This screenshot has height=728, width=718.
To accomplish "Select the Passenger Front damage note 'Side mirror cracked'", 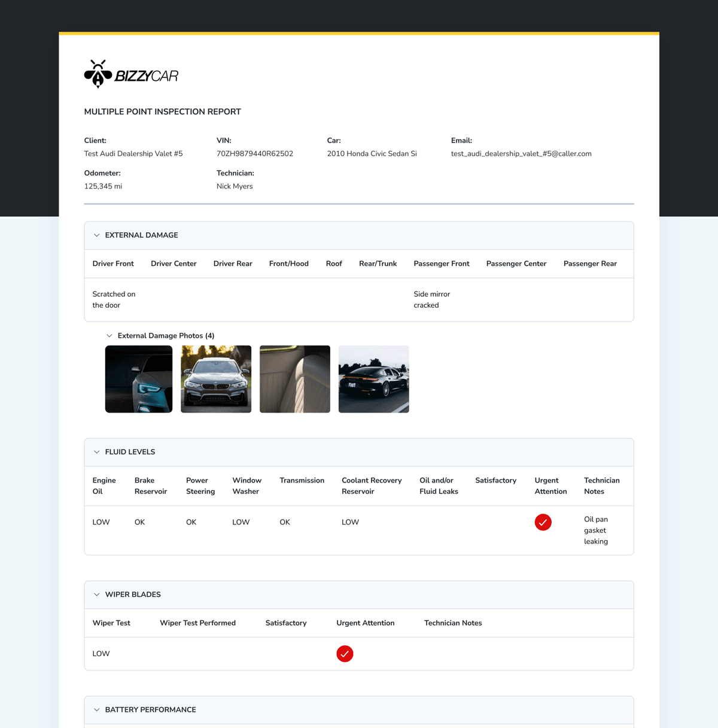I will [x=432, y=299].
